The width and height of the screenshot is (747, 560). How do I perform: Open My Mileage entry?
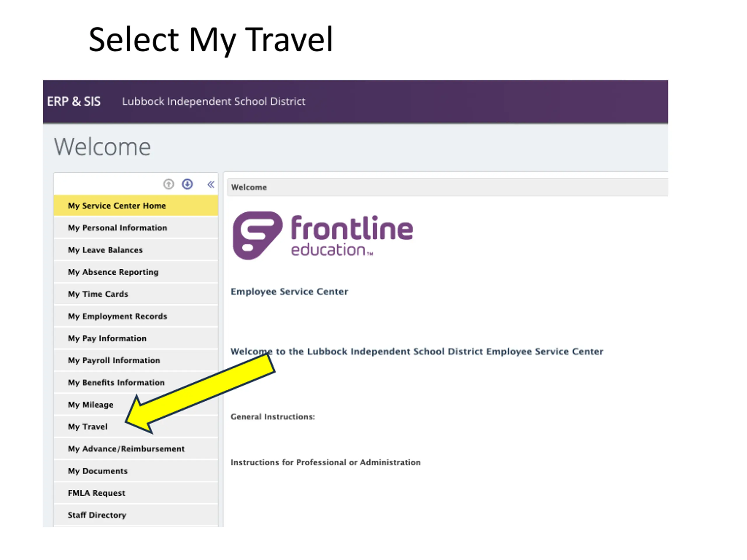[x=136, y=405]
